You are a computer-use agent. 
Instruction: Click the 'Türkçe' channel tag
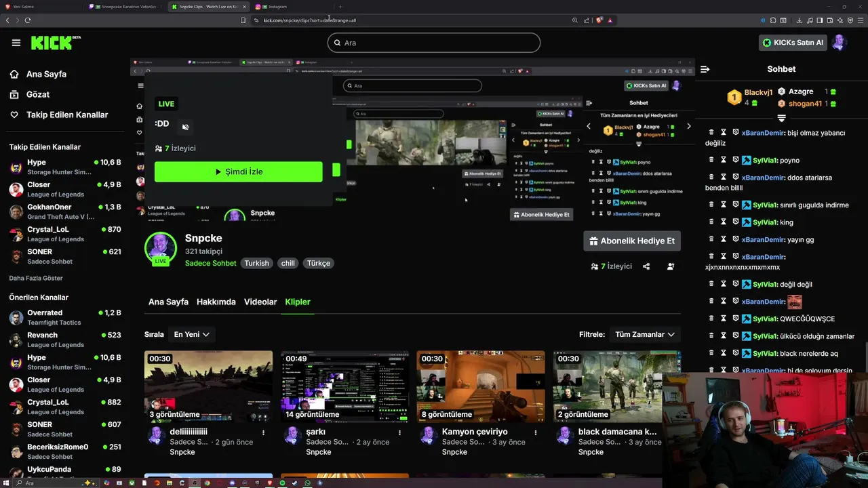pyautogui.click(x=318, y=263)
